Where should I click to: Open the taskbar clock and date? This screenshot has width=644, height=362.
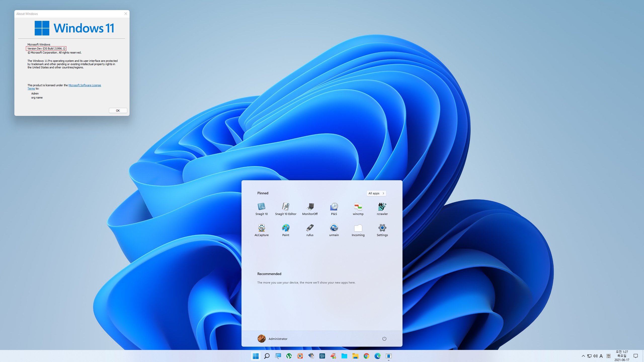click(x=622, y=356)
